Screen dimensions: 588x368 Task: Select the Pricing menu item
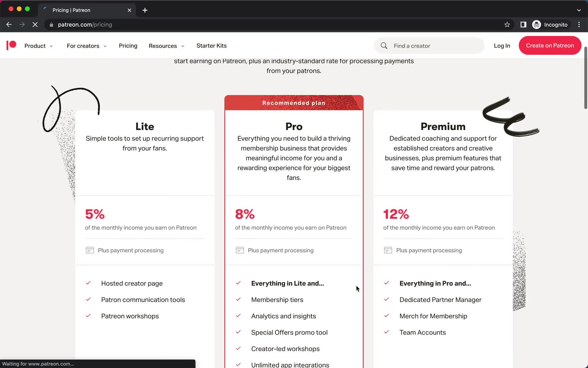[128, 45]
